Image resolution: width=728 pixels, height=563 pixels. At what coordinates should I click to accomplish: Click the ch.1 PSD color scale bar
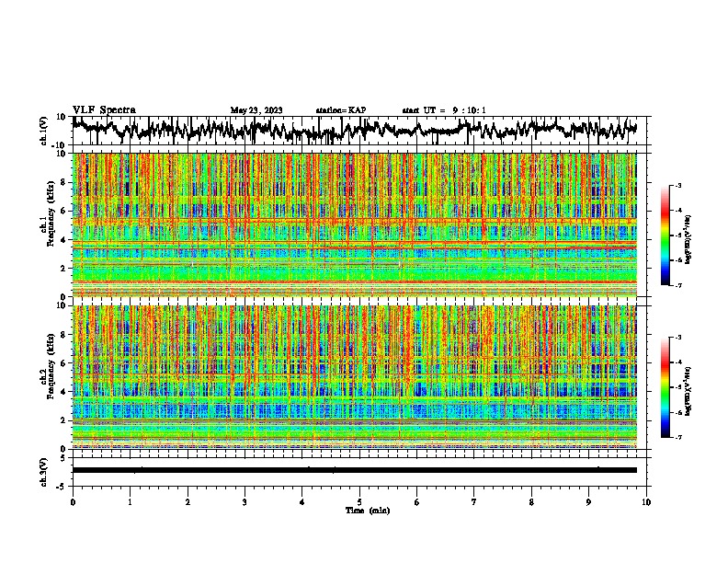(x=665, y=236)
